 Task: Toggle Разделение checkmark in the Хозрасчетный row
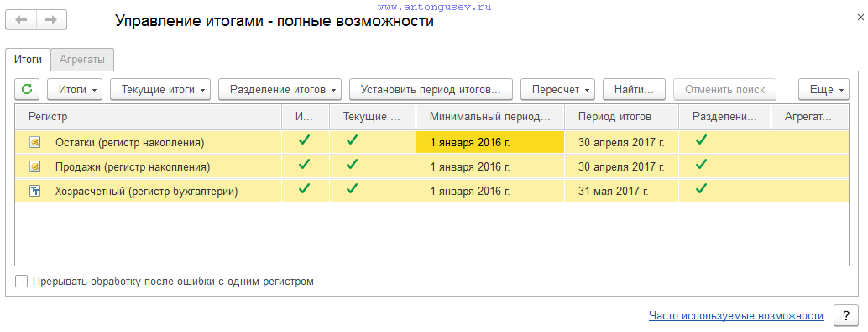(x=702, y=189)
